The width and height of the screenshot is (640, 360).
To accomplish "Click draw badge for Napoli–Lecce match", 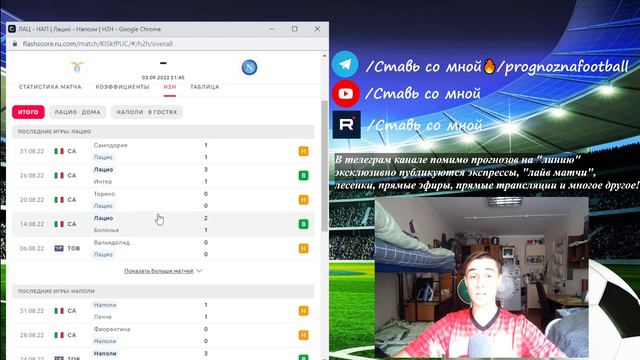I will tap(303, 311).
